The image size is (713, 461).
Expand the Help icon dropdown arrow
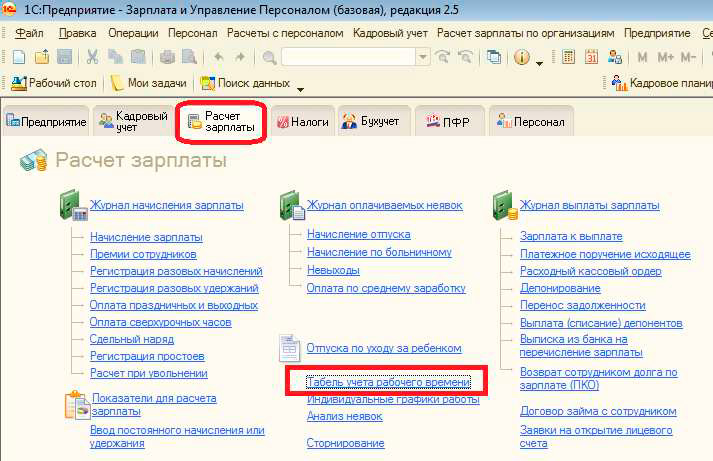(x=539, y=63)
